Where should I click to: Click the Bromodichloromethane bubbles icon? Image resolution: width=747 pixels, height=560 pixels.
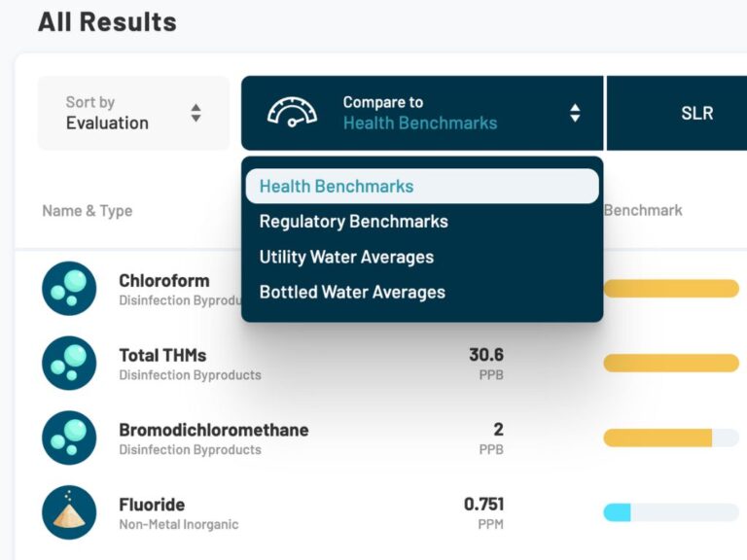click(x=69, y=437)
